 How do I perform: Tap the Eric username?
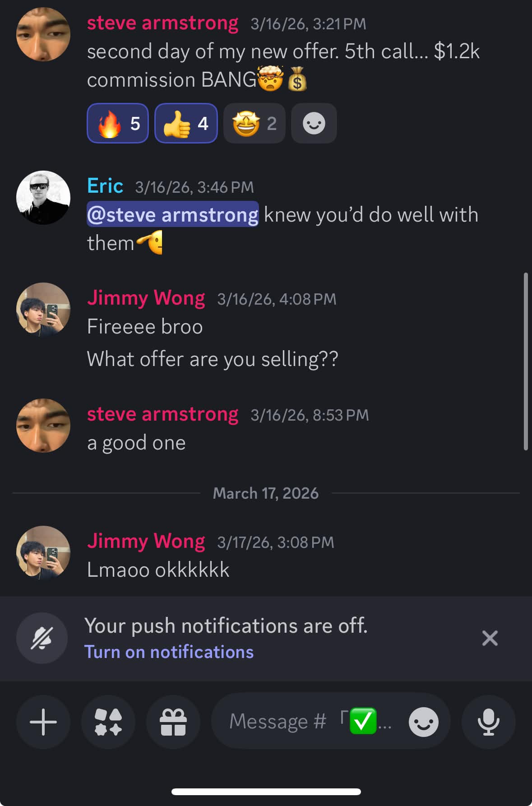point(105,186)
